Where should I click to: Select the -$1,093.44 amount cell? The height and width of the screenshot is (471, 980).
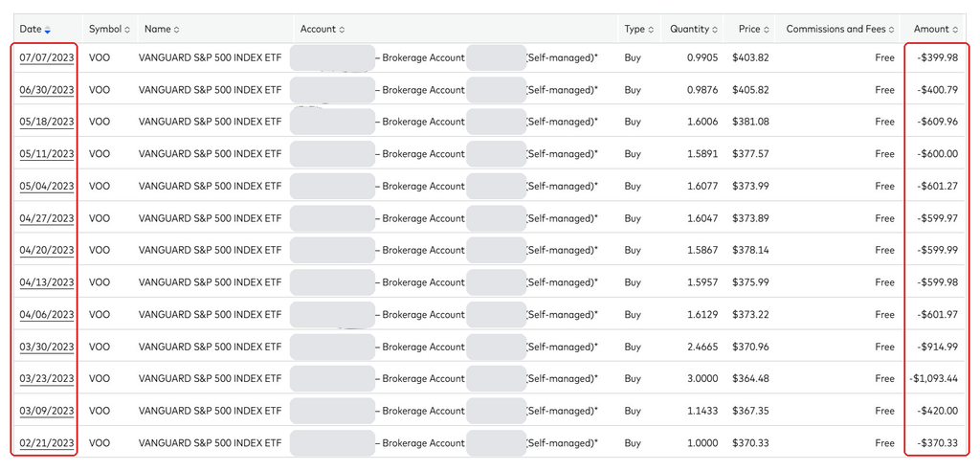(x=934, y=379)
